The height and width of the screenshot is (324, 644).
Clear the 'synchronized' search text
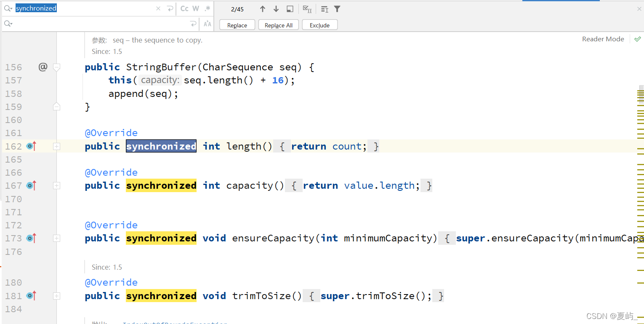[158, 8]
